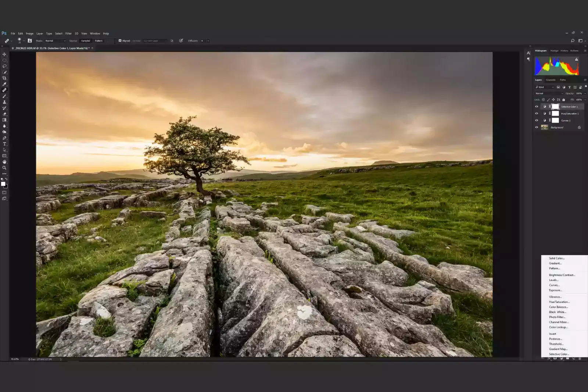Select the Pen tool

coord(4,138)
